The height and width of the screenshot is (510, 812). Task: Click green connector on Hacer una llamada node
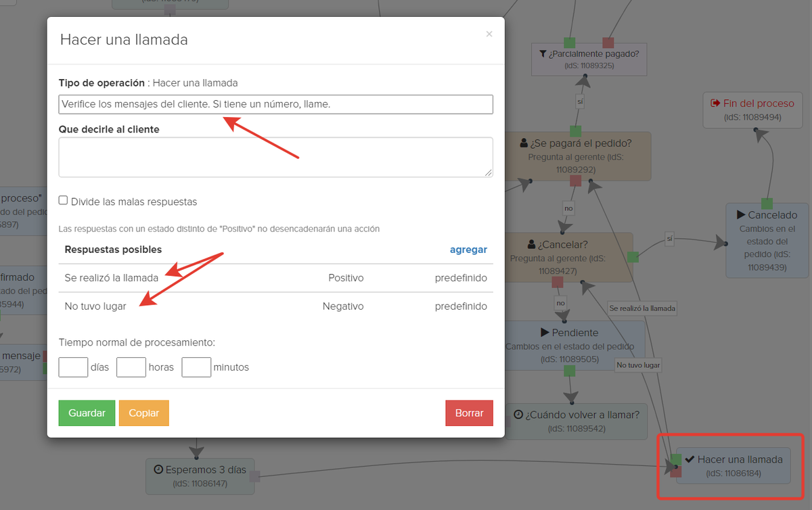677,460
